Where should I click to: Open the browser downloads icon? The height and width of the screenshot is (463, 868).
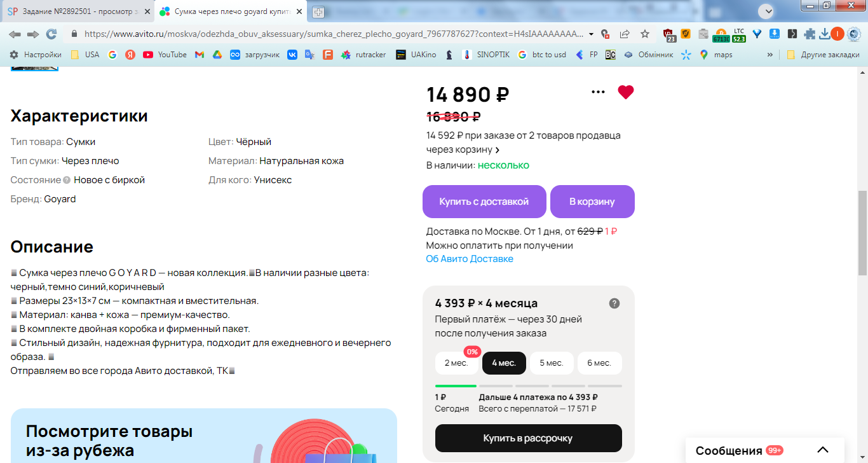824,34
